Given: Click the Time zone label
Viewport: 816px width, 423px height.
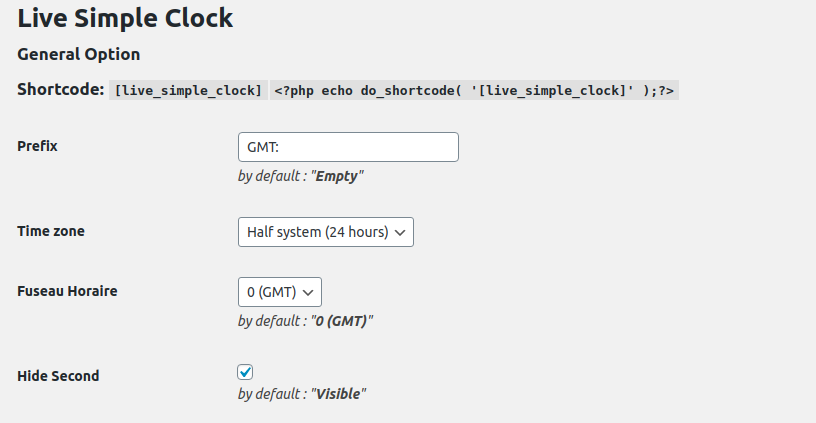Looking at the screenshot, I should coord(51,231).
